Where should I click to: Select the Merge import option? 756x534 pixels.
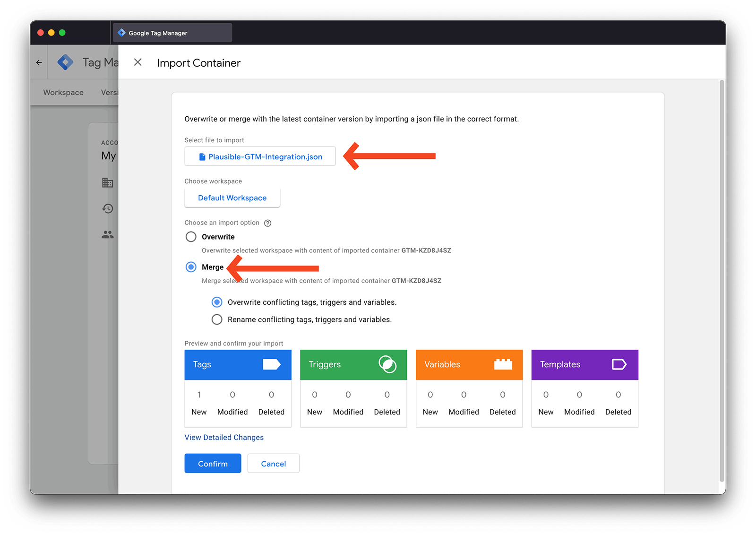point(191,267)
